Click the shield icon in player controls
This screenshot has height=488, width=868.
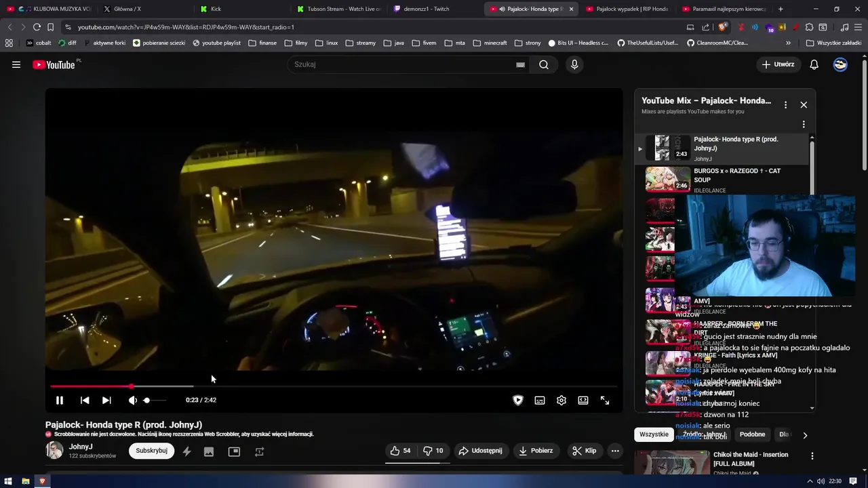click(x=518, y=401)
